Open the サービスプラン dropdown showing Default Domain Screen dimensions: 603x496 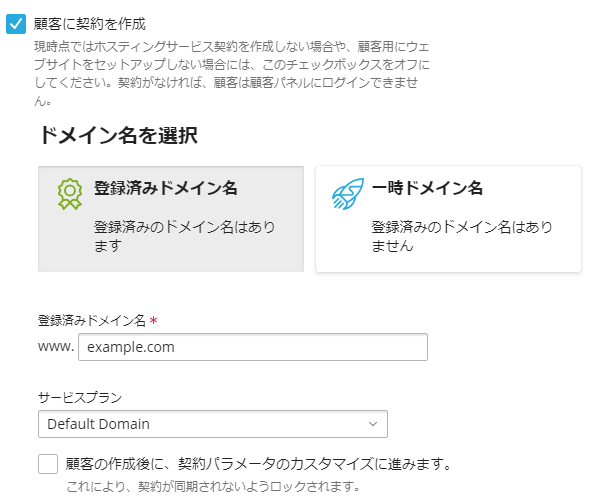pyautogui.click(x=212, y=424)
